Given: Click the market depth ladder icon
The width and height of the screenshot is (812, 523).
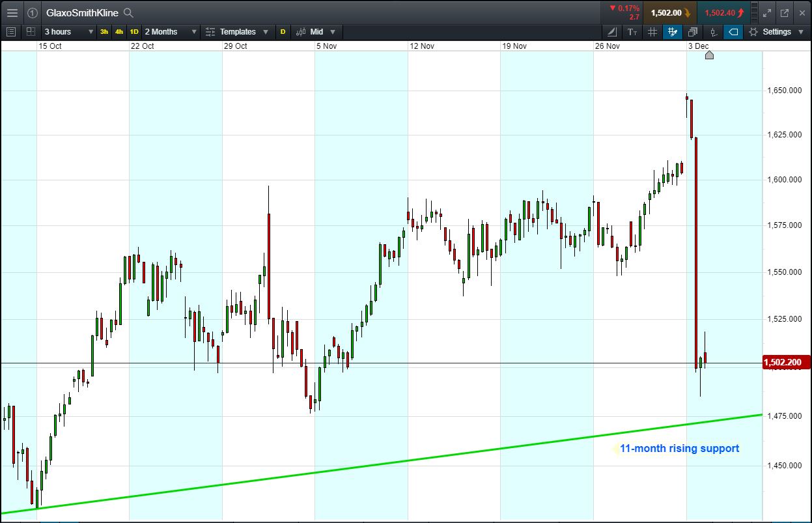Looking at the screenshot, I should click(755, 12).
